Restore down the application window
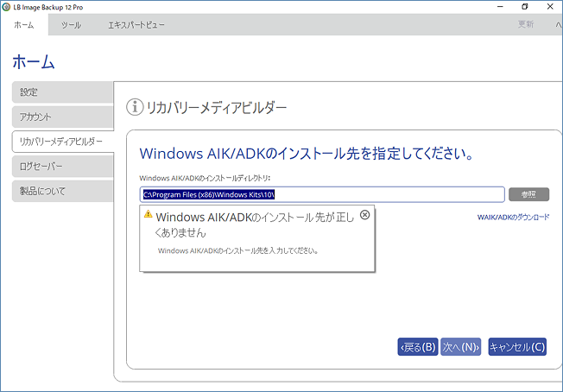This screenshot has height=392, width=563. pyautogui.click(x=525, y=7)
